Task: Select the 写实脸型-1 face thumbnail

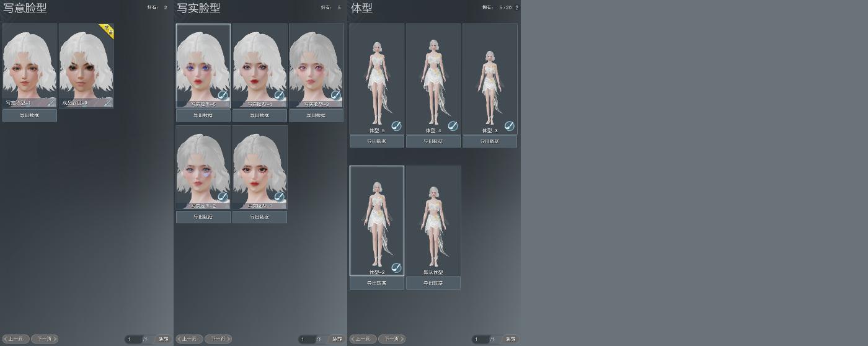Action: [260, 167]
